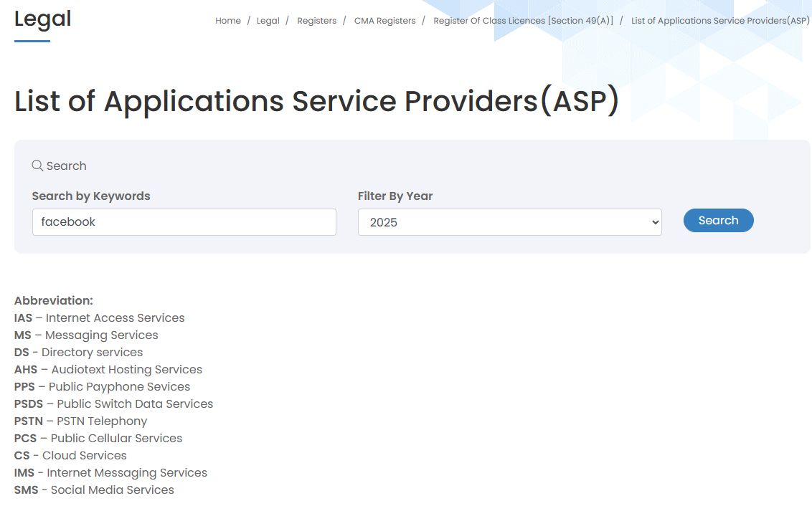Click the Abbreviation heading text
Image resolution: width=812 pixels, height=511 pixels.
point(54,300)
